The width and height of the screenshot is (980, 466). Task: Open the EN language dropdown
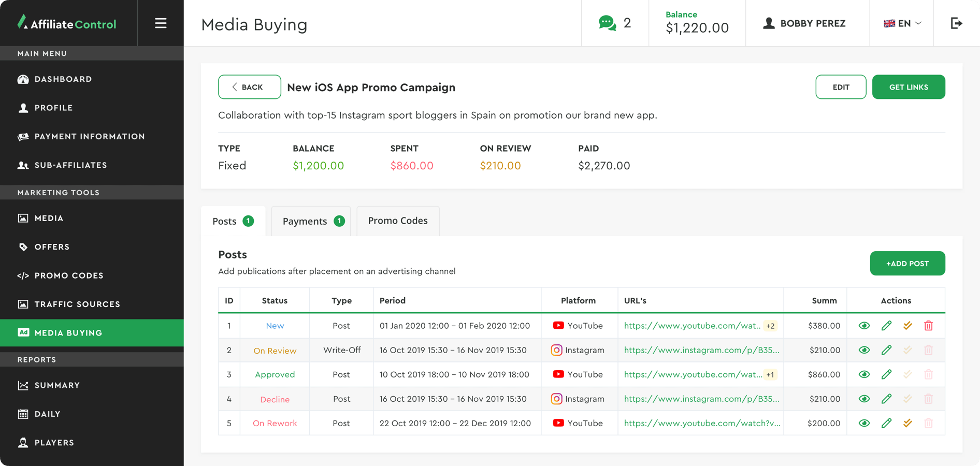point(902,23)
